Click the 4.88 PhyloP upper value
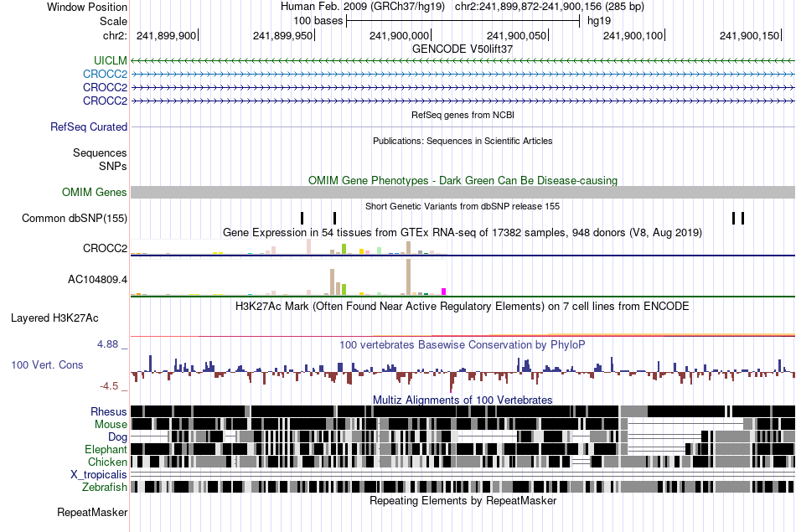This screenshot has width=796, height=532. tap(107, 344)
